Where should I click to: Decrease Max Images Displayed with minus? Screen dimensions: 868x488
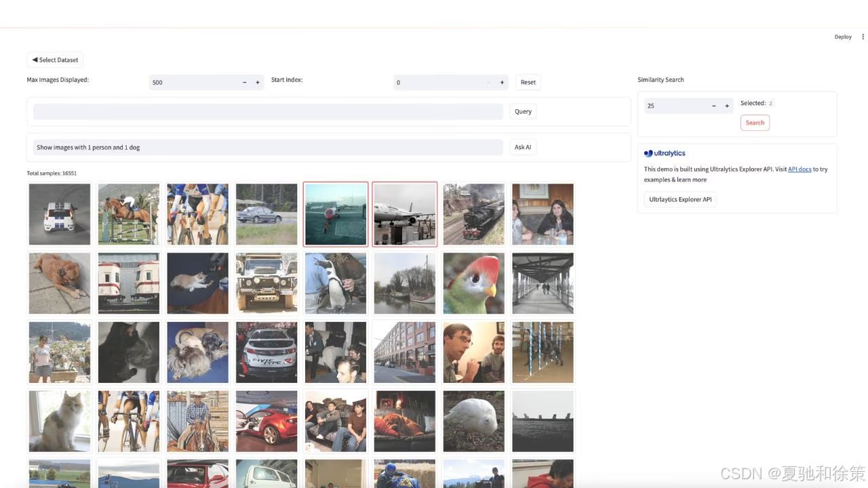pyautogui.click(x=244, y=82)
